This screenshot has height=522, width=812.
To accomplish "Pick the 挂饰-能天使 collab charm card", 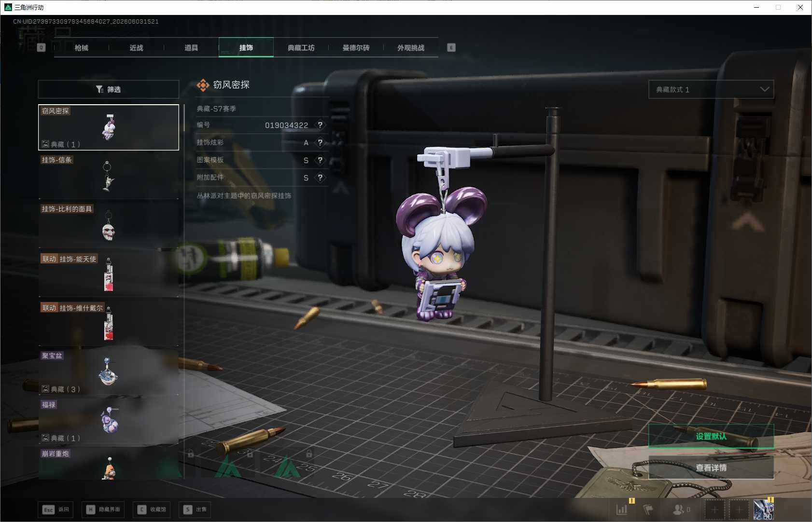I will (x=109, y=275).
